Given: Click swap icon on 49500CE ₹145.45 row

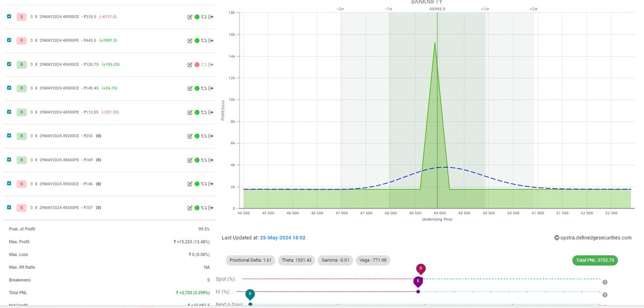Looking at the screenshot, I should coord(204,89).
